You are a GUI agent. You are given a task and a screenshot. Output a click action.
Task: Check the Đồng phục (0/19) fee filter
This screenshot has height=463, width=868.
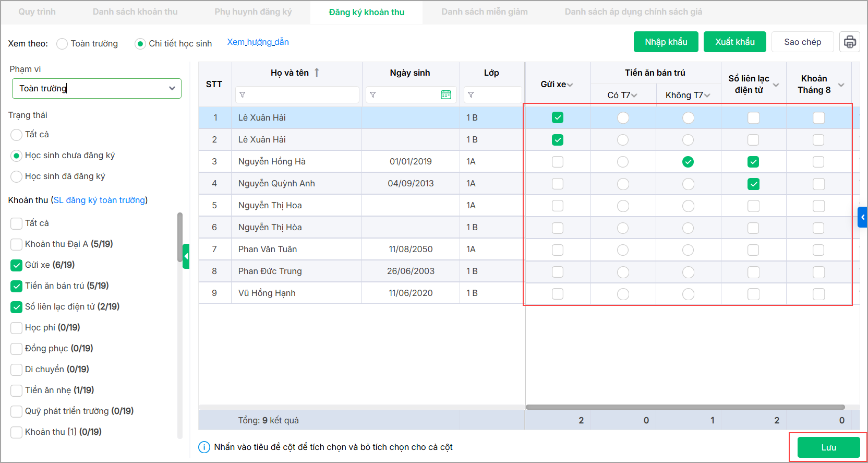[17, 349]
